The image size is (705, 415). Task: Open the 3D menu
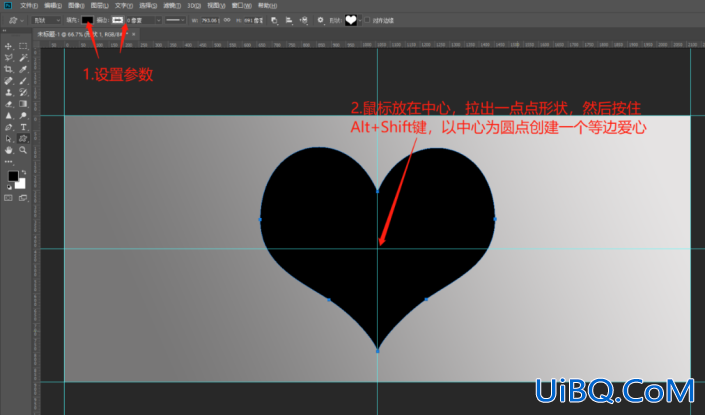click(194, 5)
